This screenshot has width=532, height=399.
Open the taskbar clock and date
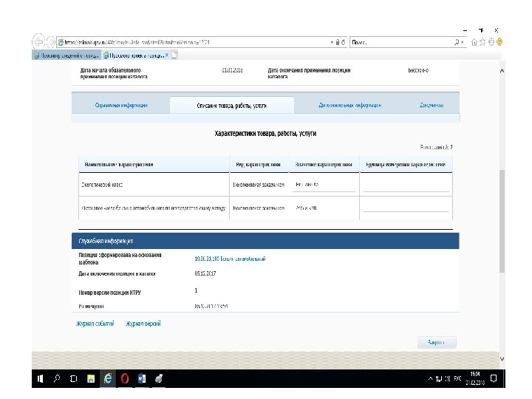(x=475, y=378)
